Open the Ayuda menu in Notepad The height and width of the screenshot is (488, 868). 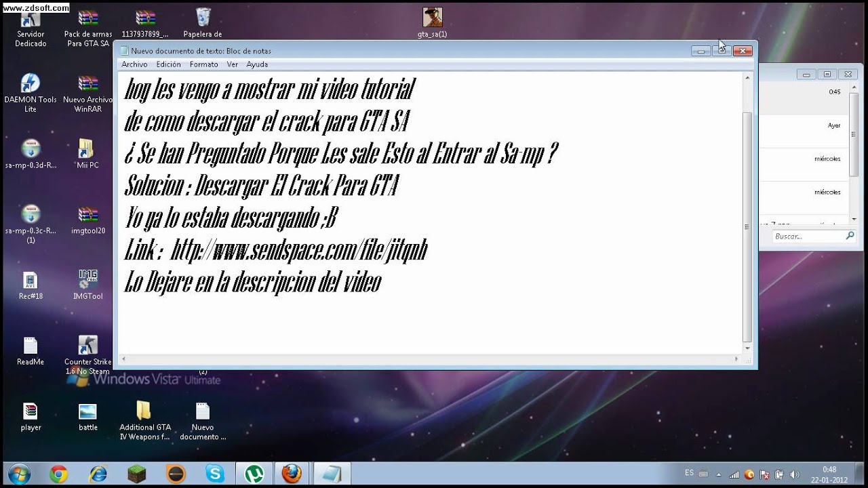click(x=257, y=64)
